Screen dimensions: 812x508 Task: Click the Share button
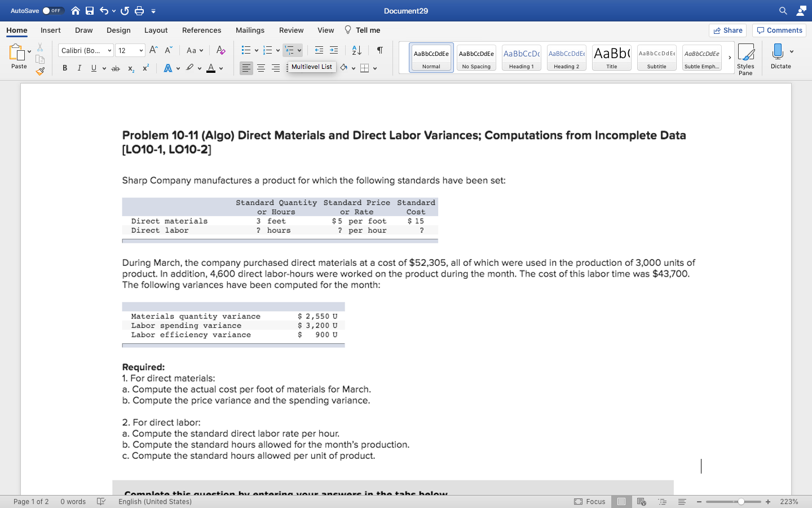click(x=727, y=30)
